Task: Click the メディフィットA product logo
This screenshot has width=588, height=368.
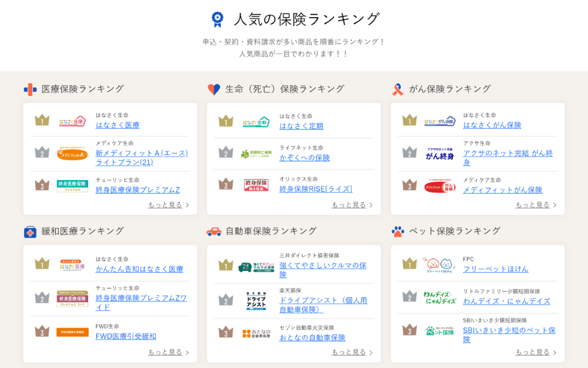Action: coord(72,154)
